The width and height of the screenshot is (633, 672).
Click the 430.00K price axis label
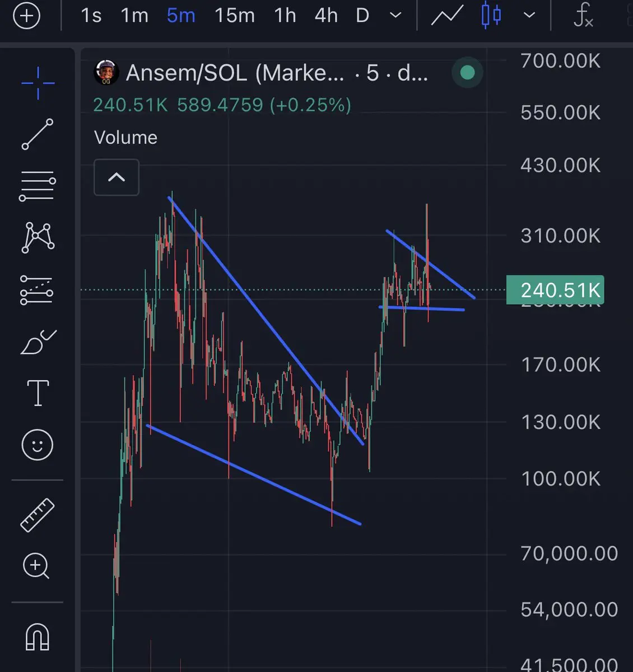click(x=561, y=165)
